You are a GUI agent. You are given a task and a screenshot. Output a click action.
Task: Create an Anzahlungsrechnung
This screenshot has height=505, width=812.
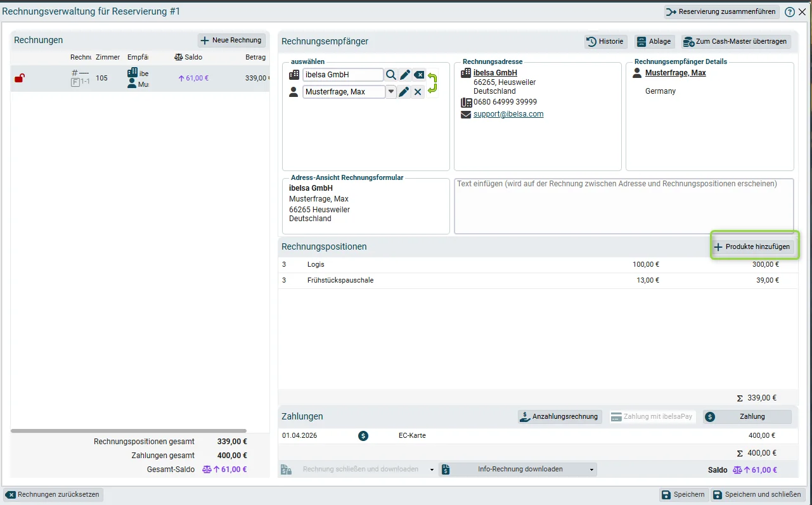click(x=560, y=417)
